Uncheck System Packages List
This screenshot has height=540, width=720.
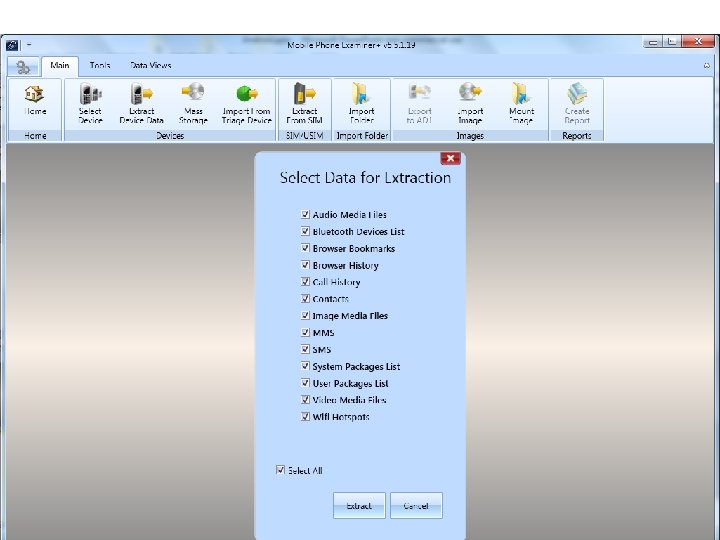pyautogui.click(x=305, y=366)
